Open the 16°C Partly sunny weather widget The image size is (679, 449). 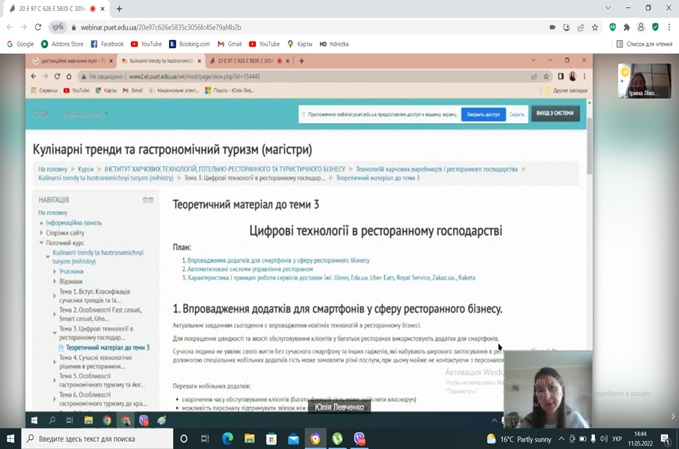point(519,439)
